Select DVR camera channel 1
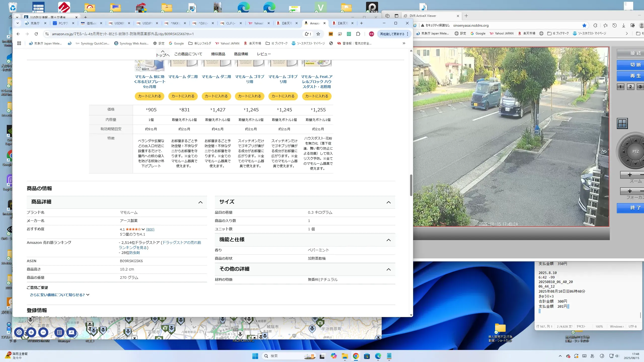The width and height of the screenshot is (644, 362). [620, 87]
